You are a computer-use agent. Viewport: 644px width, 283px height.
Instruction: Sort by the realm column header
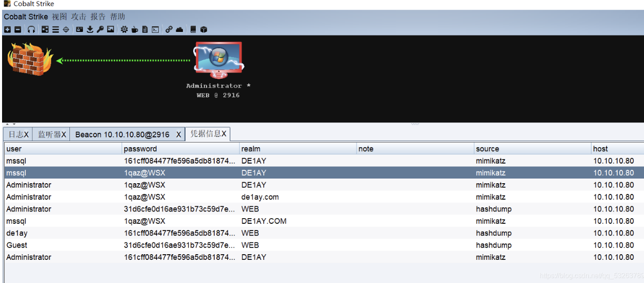point(298,149)
